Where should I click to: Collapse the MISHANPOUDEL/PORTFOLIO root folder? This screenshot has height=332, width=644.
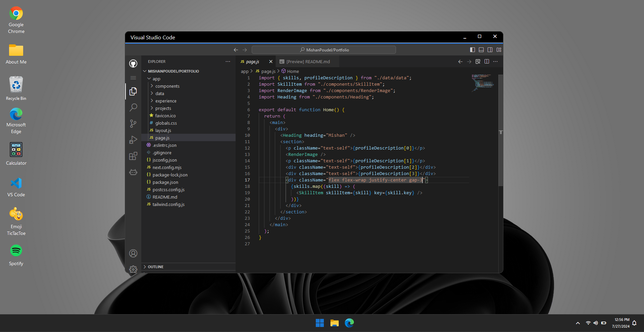tap(189, 71)
